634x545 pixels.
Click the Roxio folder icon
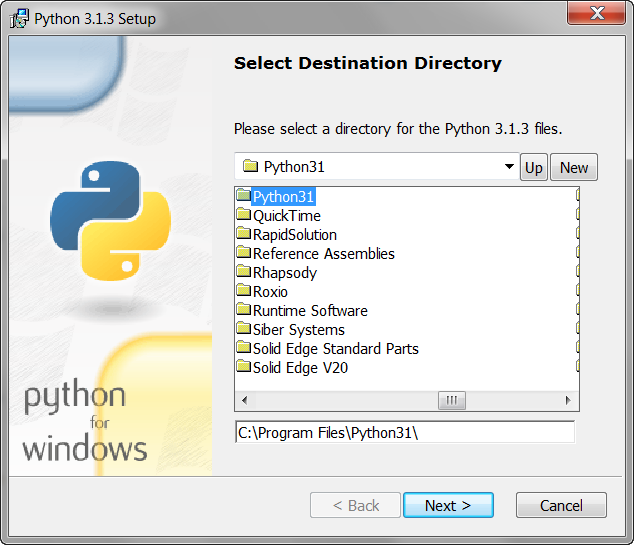click(243, 291)
